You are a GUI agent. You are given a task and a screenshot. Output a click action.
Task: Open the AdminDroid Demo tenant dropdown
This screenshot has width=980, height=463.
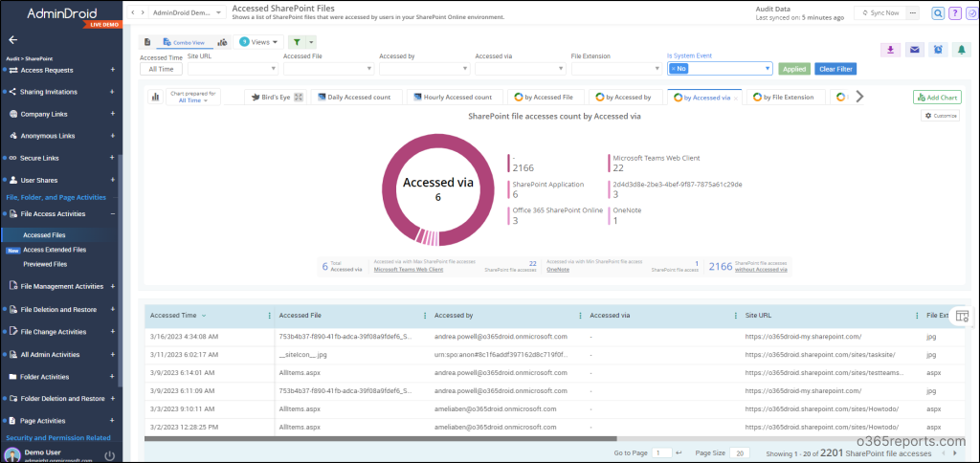click(189, 12)
